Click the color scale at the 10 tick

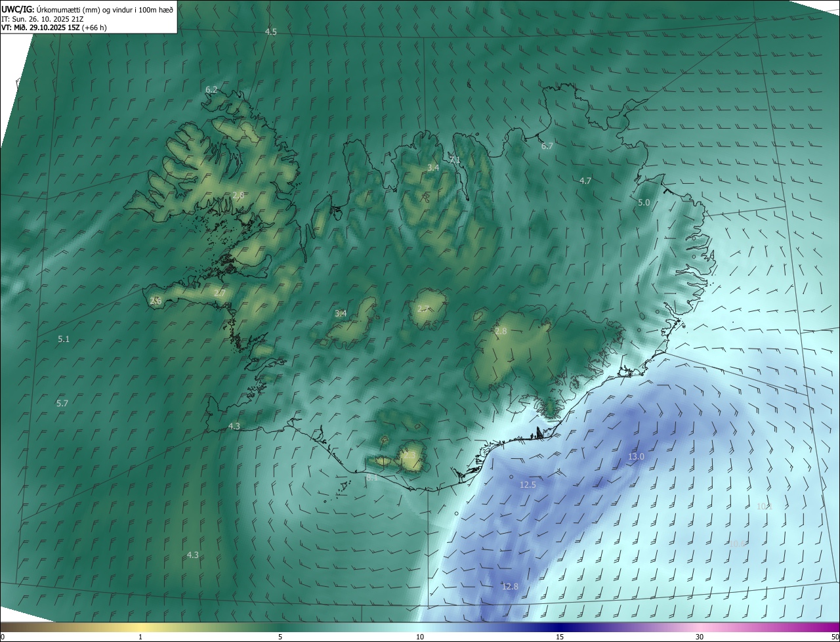click(420, 637)
